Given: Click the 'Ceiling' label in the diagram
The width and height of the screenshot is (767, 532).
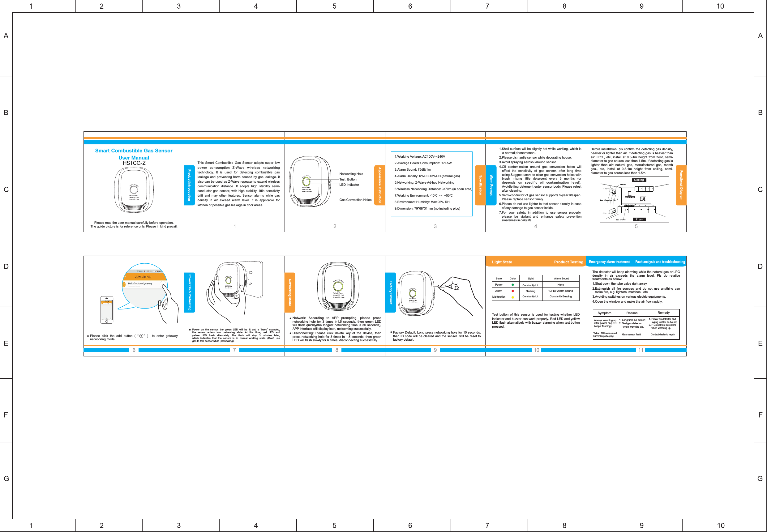Looking at the screenshot, I should tap(639, 180).
